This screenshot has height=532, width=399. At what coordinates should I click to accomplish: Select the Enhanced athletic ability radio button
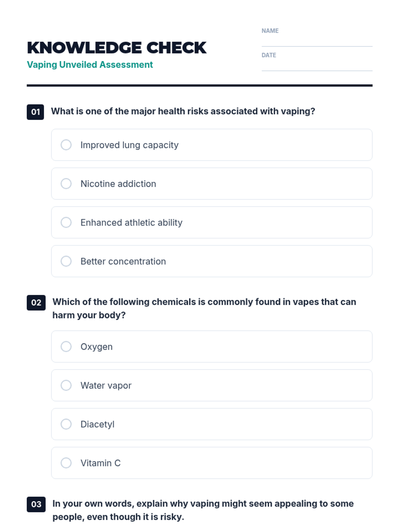click(x=66, y=222)
